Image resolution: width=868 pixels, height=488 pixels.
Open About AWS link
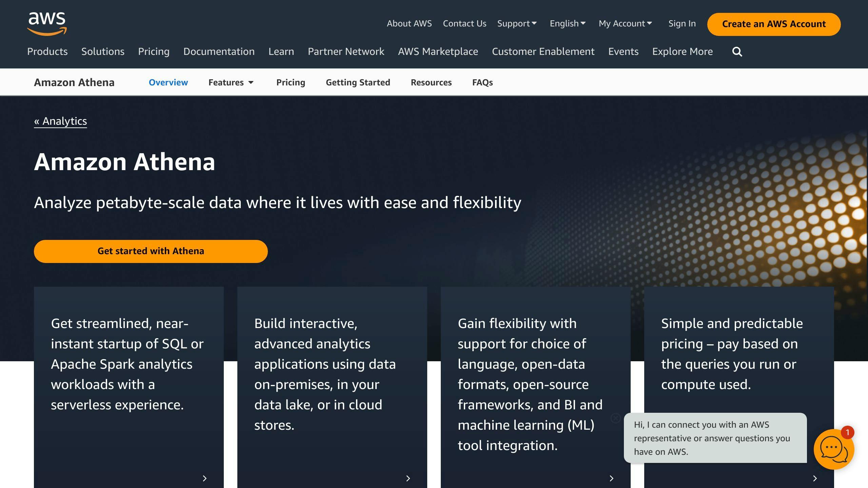coord(409,23)
